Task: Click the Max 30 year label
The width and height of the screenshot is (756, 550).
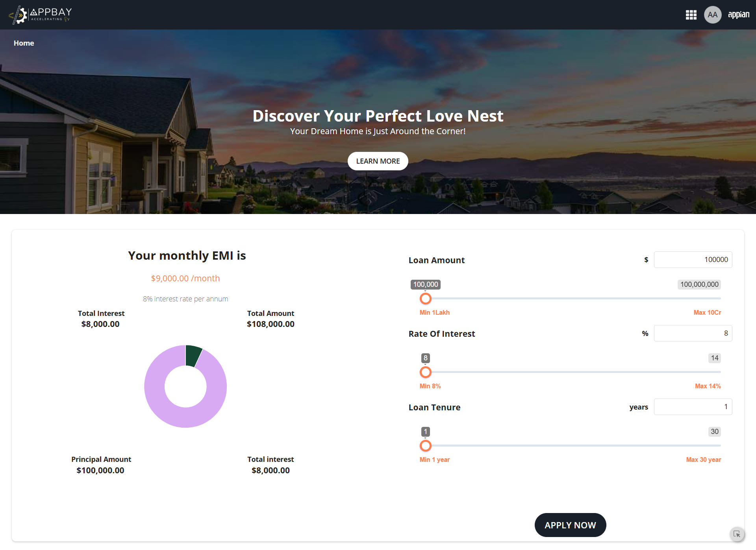Action: (704, 460)
